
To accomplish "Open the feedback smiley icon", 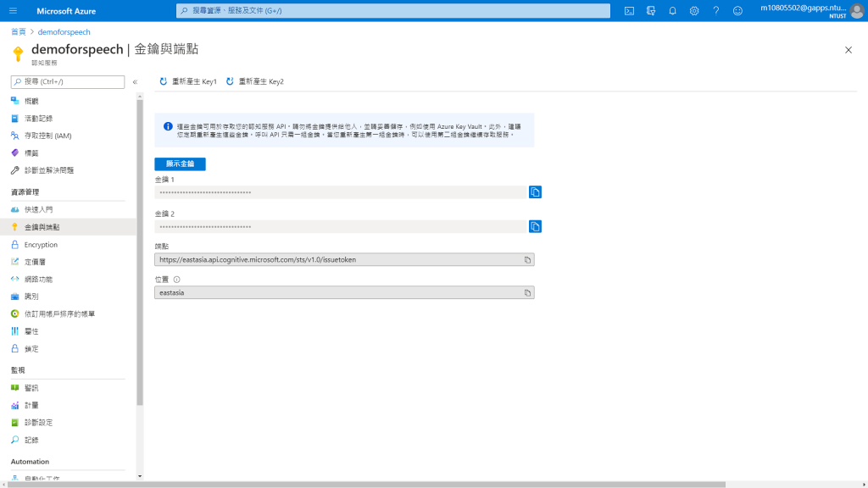I will pyautogui.click(x=738, y=10).
